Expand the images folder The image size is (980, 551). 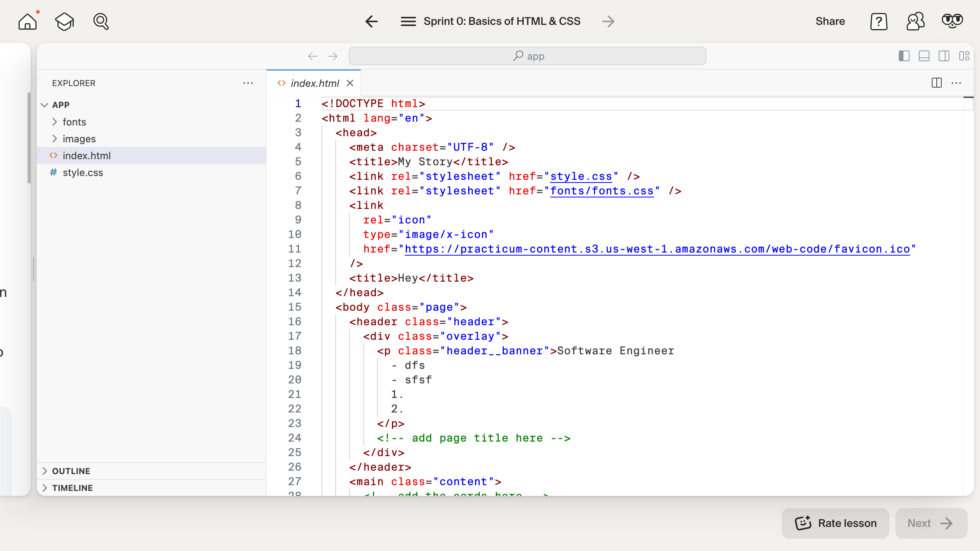(79, 139)
